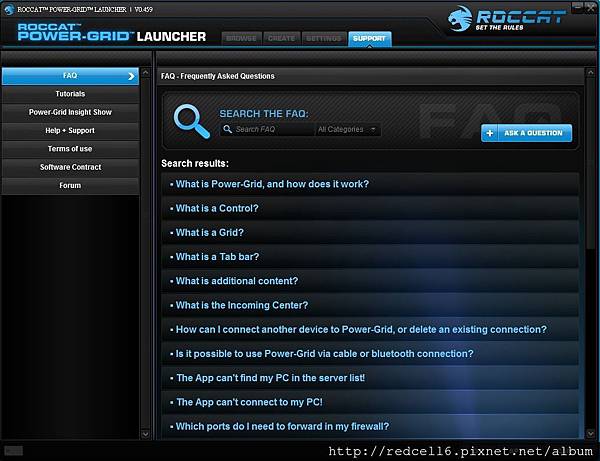This screenshot has height=461, width=600.
Task: Open the 'What is a Tab bar?' question
Action: [370, 257]
